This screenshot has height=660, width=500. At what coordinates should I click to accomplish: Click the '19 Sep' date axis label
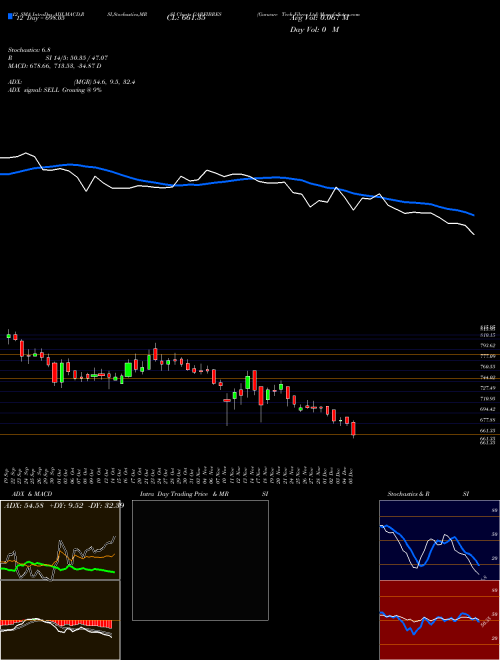[x=8, y=476]
